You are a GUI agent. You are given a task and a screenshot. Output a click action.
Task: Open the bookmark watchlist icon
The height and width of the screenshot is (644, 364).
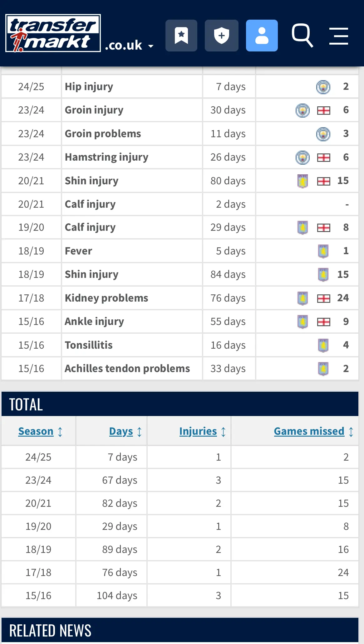click(x=181, y=36)
